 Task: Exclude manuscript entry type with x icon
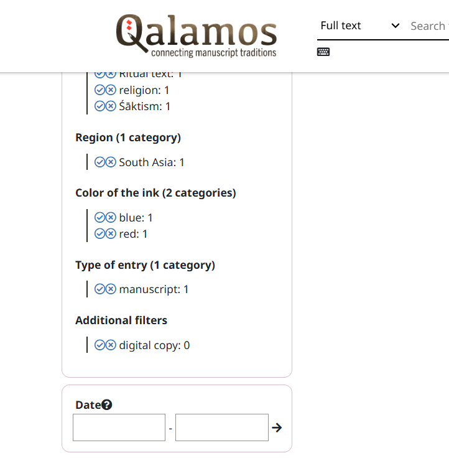pyautogui.click(x=111, y=289)
